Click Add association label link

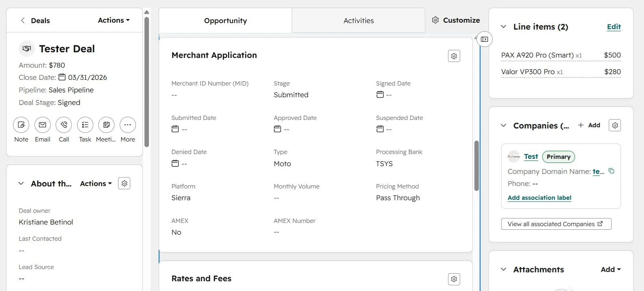tap(539, 198)
